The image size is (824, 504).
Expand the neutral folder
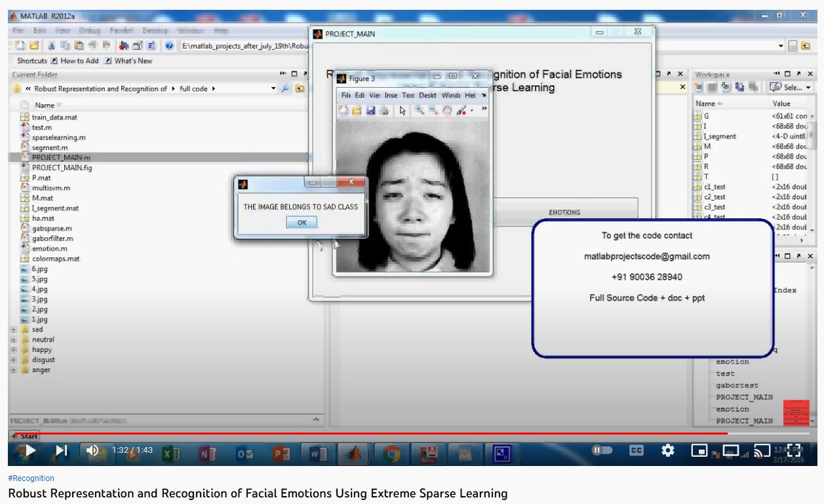pyautogui.click(x=14, y=339)
